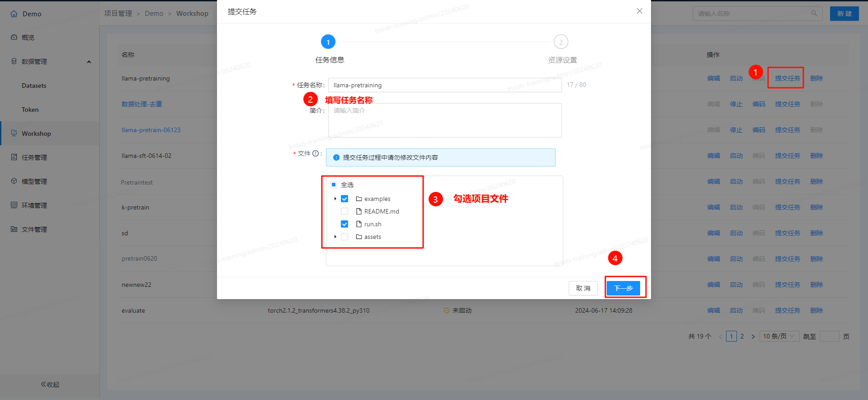Uncheck the run.sh checkbox
The height and width of the screenshot is (400, 868).
344,224
